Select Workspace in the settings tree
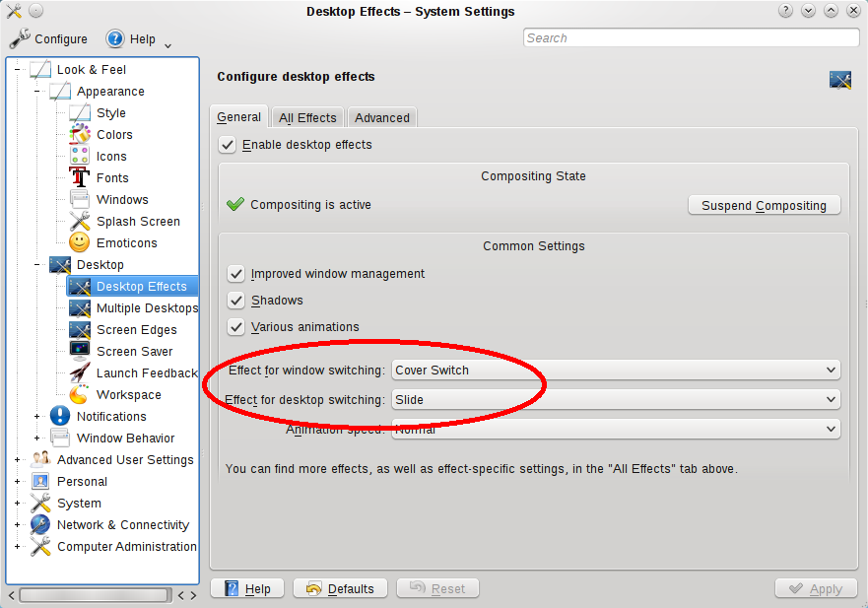Image resolution: width=868 pixels, height=608 pixels. click(x=129, y=394)
